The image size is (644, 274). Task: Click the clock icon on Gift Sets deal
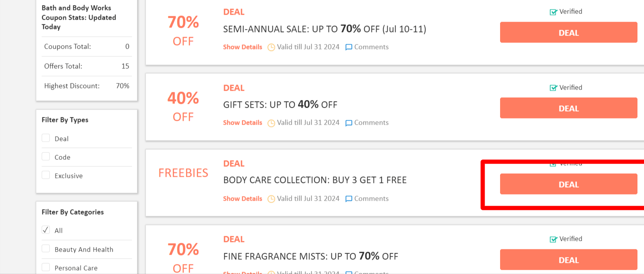point(271,123)
